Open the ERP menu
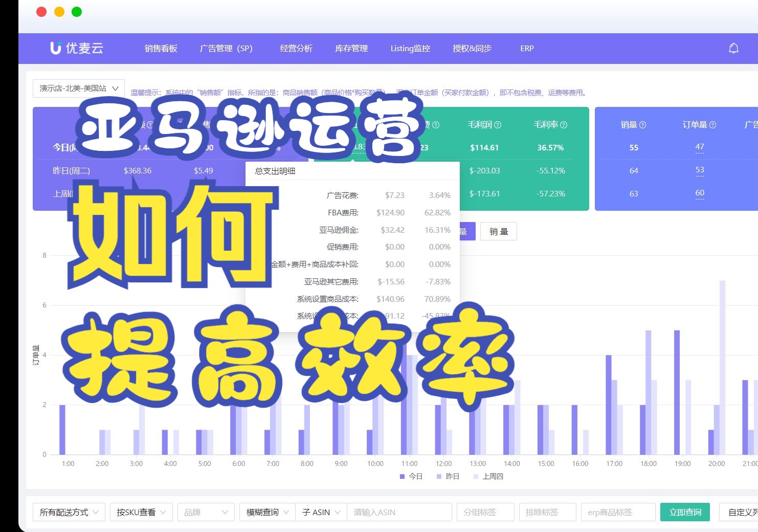The height and width of the screenshot is (532, 758). [x=527, y=49]
